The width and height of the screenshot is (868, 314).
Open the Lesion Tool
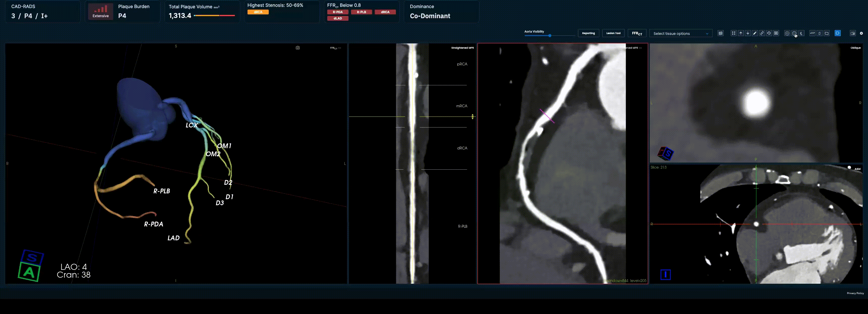(x=613, y=33)
